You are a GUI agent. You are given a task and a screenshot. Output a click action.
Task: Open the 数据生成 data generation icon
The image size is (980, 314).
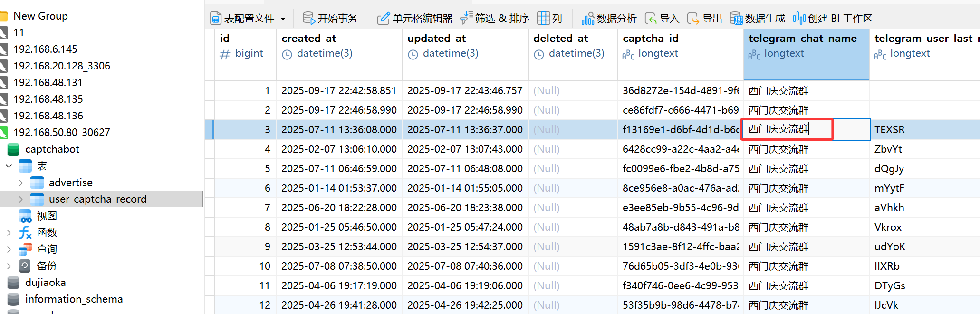(736, 18)
